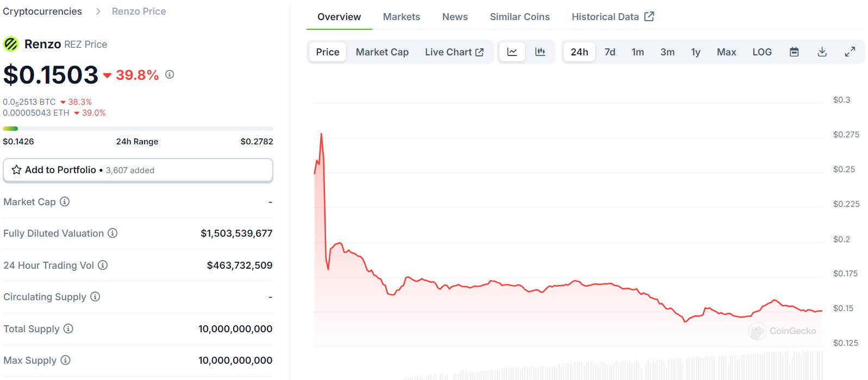Switch to the candlestick chart icon
Screen dimensions: 868x380
pos(540,52)
